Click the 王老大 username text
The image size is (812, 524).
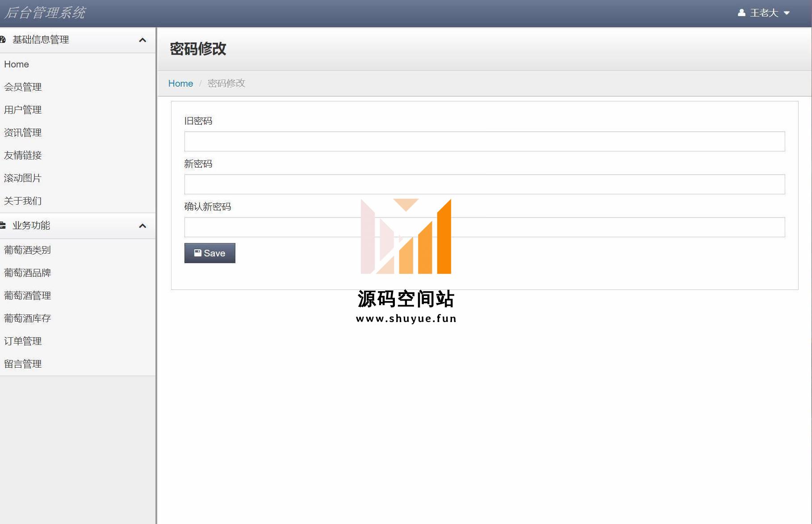click(x=764, y=13)
